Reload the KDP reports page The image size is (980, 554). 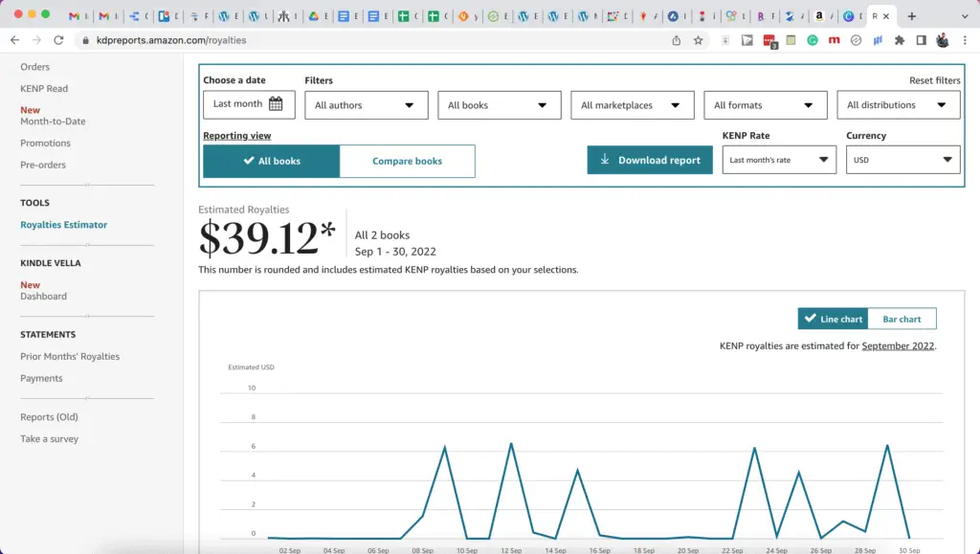(x=58, y=40)
